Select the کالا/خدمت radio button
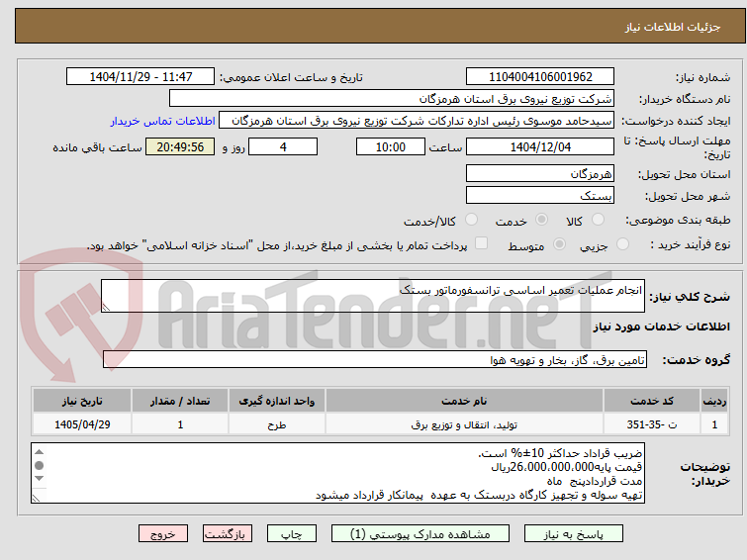This screenshot has width=747, height=560. [x=471, y=220]
